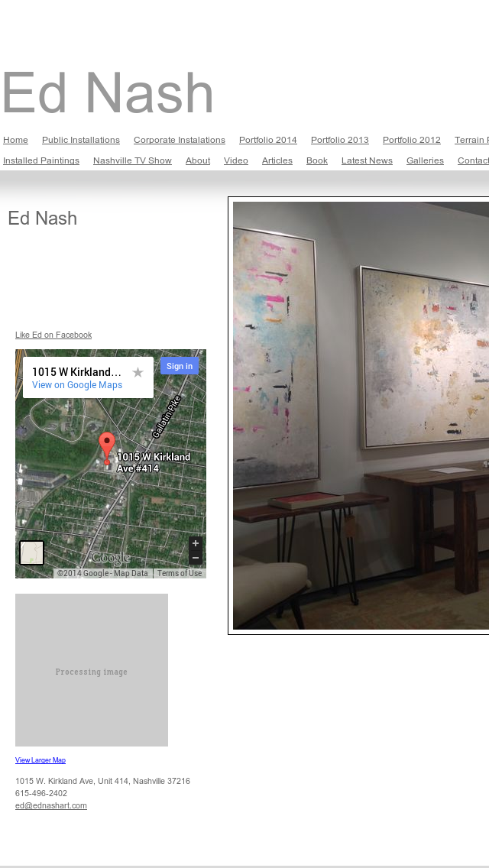Open the Public Installations page
Screen dimensions: 489x868
81,140
